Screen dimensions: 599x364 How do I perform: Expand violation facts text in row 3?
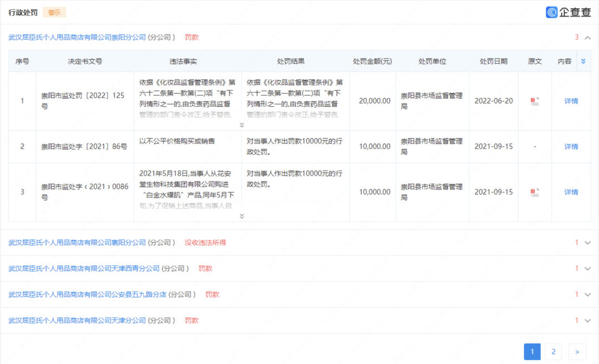tap(242, 216)
